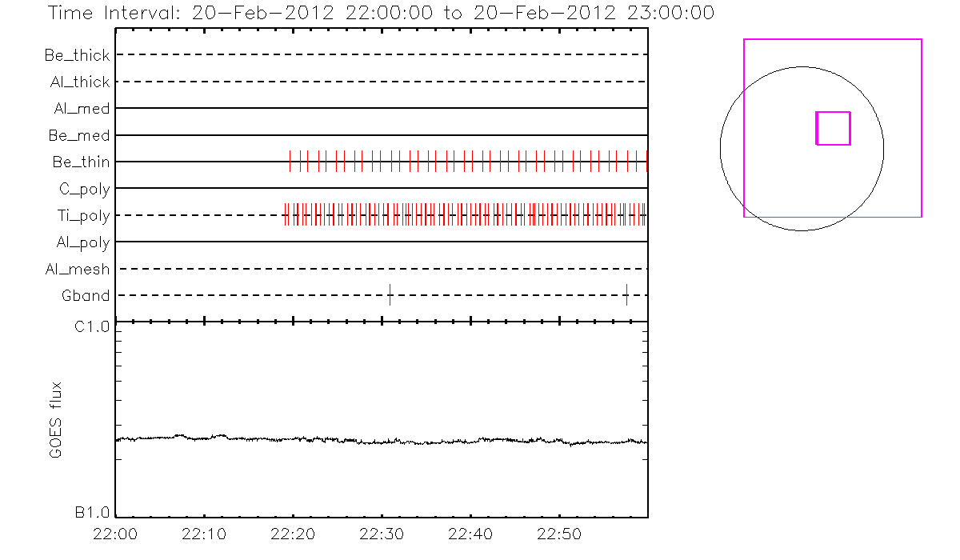
Task: Select the Be_med filter label
Action: (x=81, y=135)
